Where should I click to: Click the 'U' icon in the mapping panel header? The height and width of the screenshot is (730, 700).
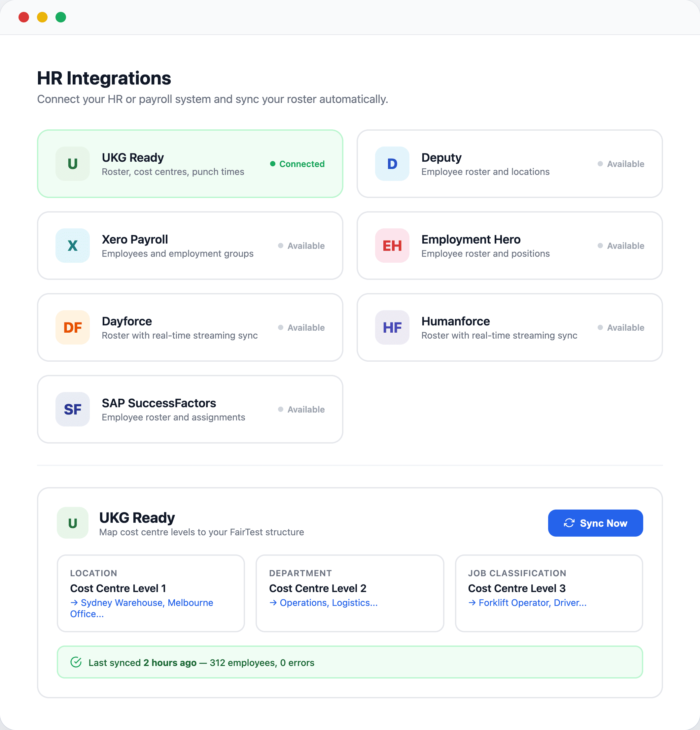tap(73, 523)
